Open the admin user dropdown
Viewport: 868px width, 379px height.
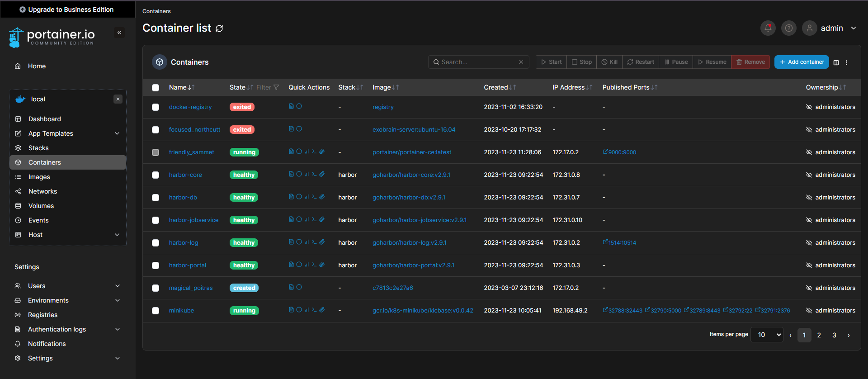830,28
